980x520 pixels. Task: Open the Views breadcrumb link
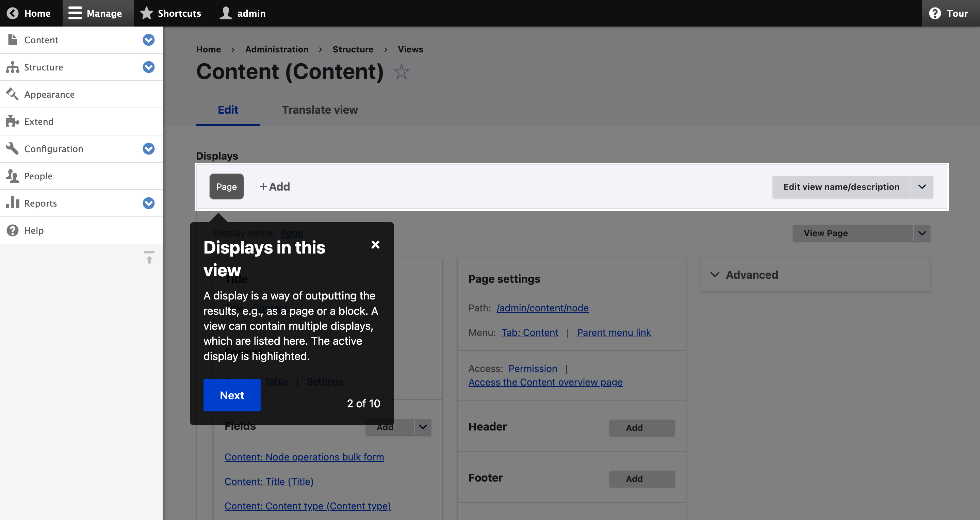pyautogui.click(x=410, y=49)
